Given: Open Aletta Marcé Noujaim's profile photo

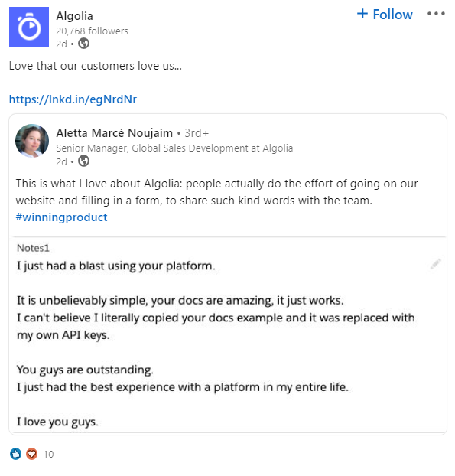Looking at the screenshot, I should coord(32,141).
